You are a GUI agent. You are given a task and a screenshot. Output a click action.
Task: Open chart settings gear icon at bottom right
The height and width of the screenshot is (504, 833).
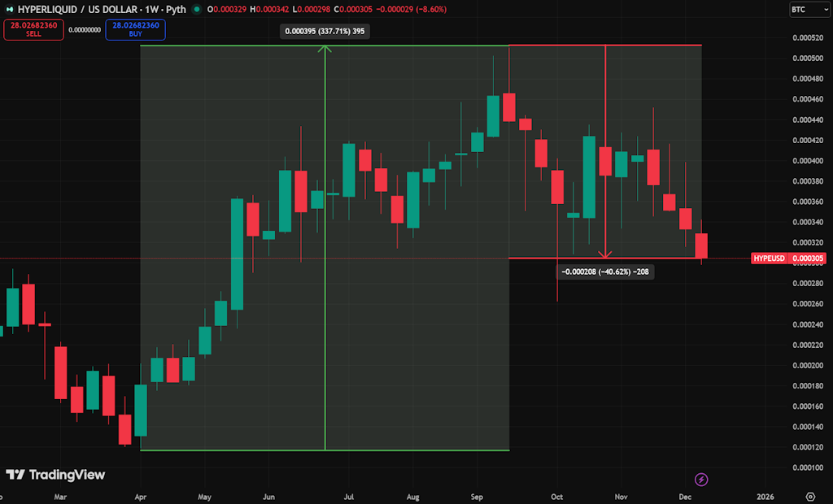(x=810, y=496)
